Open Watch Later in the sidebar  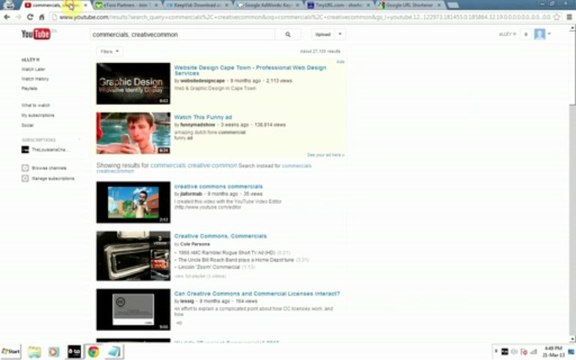tap(33, 69)
